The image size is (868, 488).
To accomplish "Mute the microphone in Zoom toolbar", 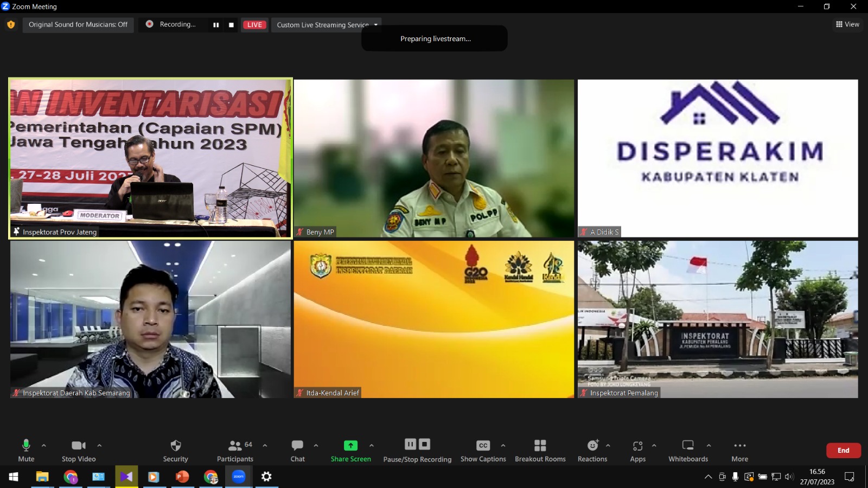I will click(26, 451).
